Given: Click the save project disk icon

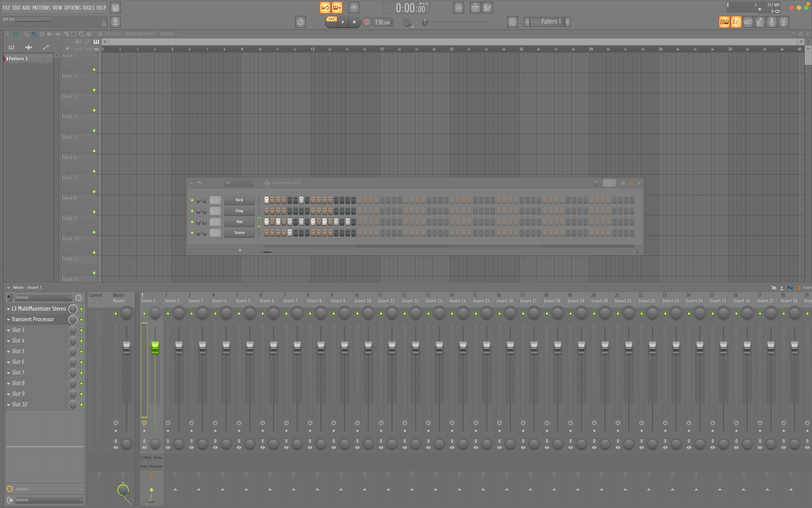Looking at the screenshot, I should (115, 8).
